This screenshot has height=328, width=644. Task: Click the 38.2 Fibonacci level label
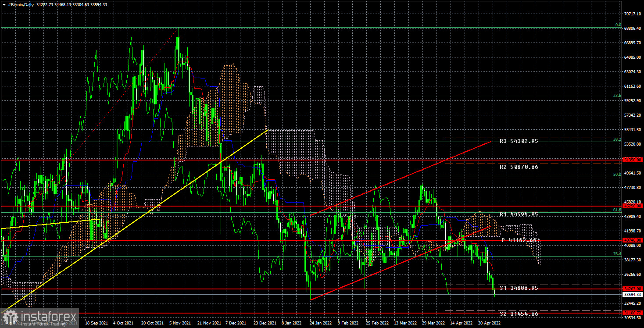pos(617,139)
